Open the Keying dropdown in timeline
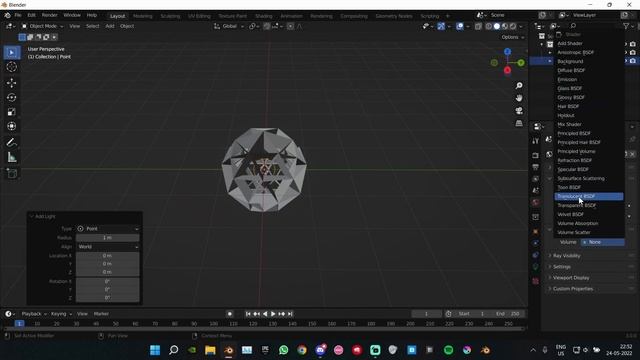640x360 pixels. click(x=61, y=314)
